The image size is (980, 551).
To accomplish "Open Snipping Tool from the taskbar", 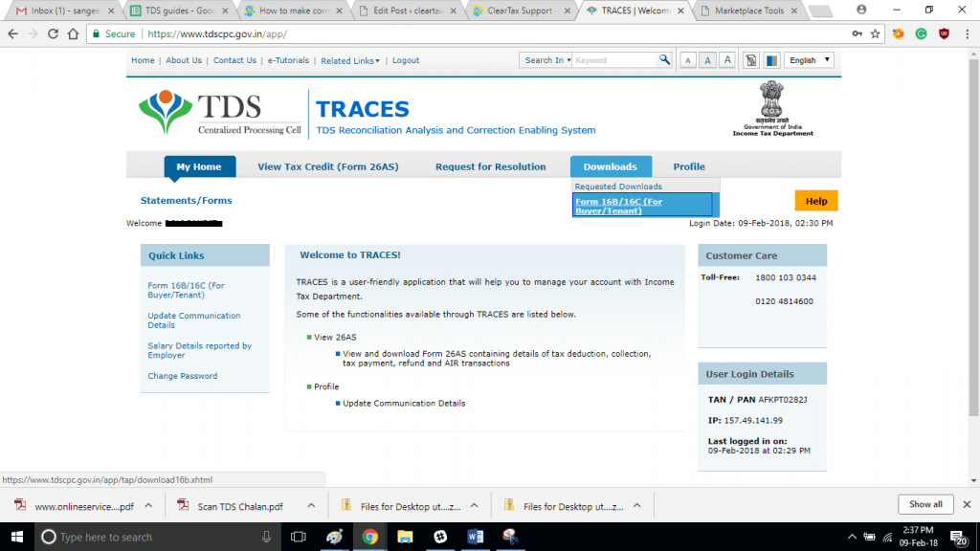I will (x=510, y=537).
